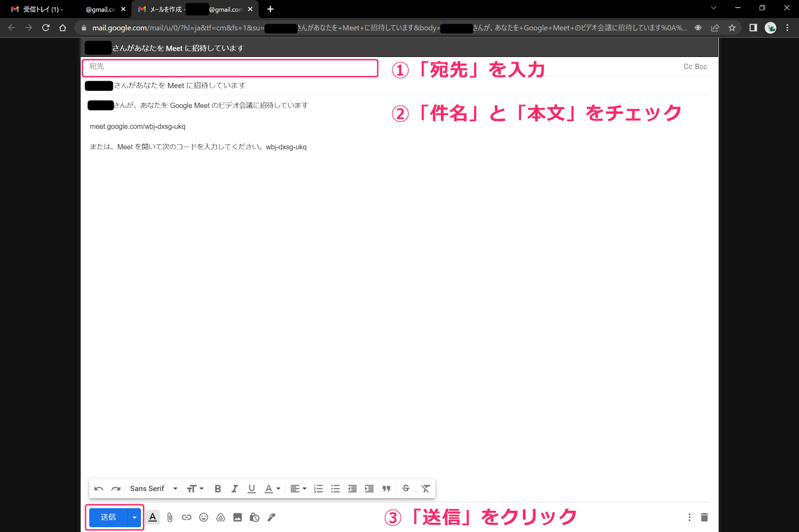
Task: Add Cc recipients
Action: [x=688, y=66]
